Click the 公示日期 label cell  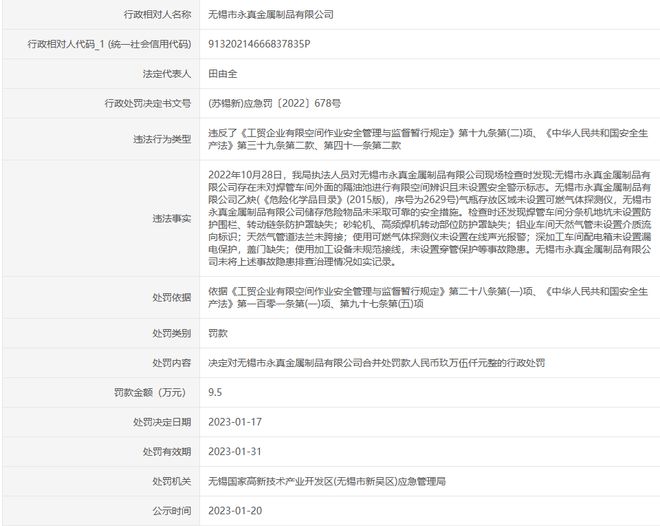point(169,508)
